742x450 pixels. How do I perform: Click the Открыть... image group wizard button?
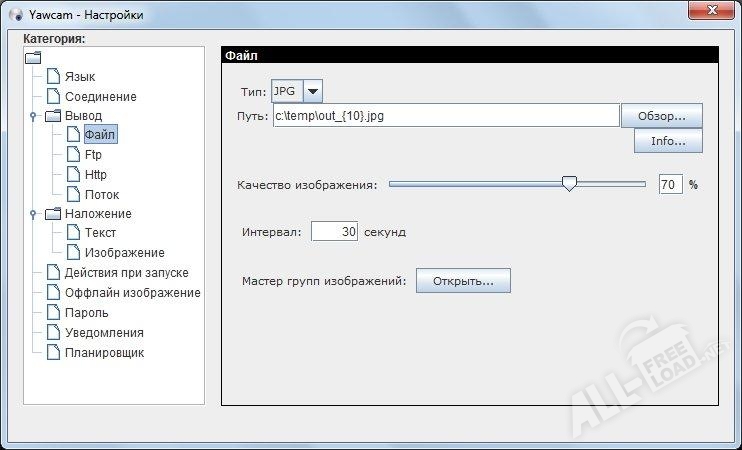coord(463,281)
